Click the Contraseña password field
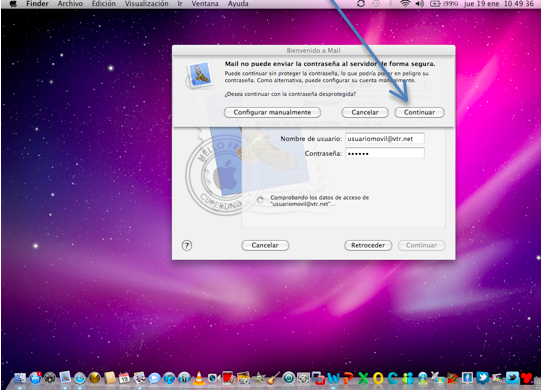Viewport: 541px width, 390px height. (x=385, y=154)
